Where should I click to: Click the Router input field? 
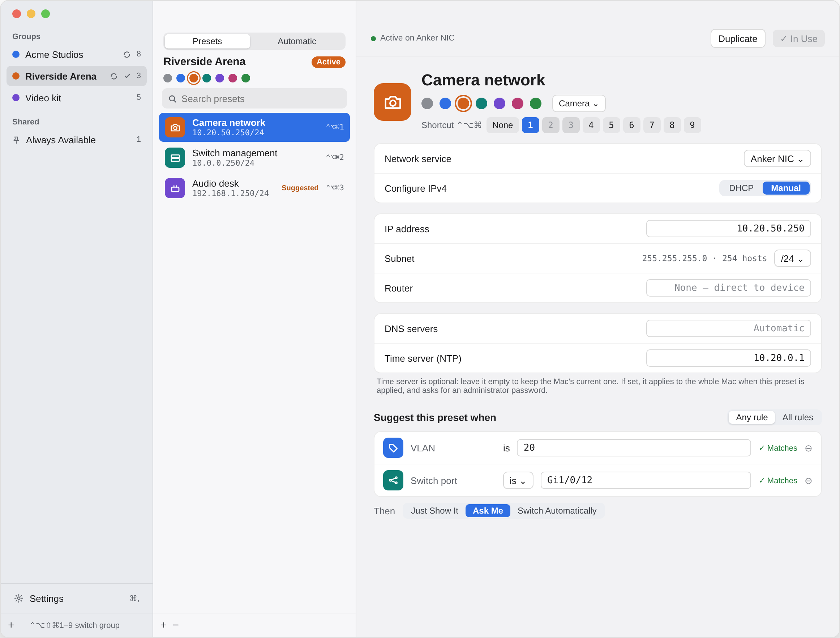tap(728, 288)
